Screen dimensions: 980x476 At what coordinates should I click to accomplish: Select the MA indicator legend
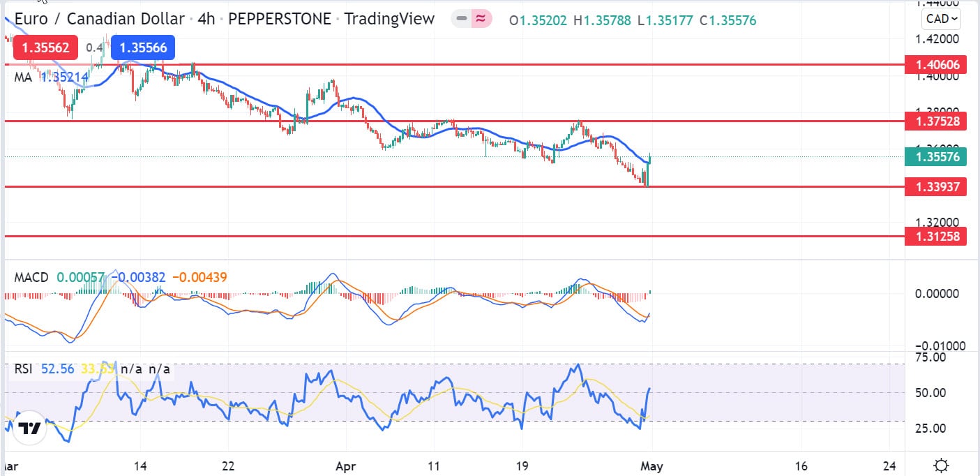pos(23,77)
